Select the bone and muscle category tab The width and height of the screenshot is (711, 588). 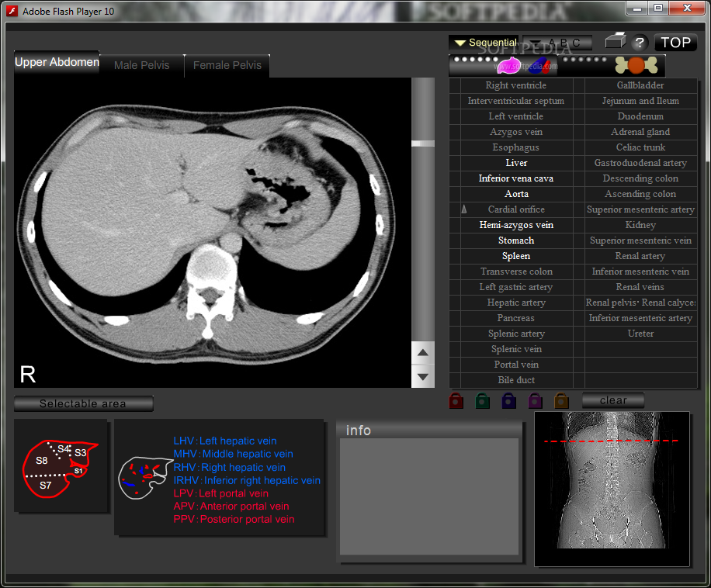pos(612,66)
